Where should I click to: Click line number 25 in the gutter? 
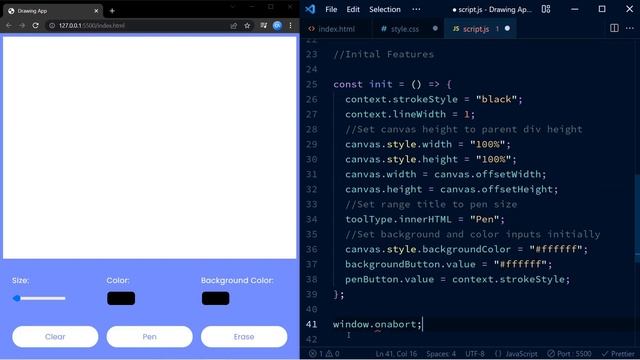pos(312,84)
